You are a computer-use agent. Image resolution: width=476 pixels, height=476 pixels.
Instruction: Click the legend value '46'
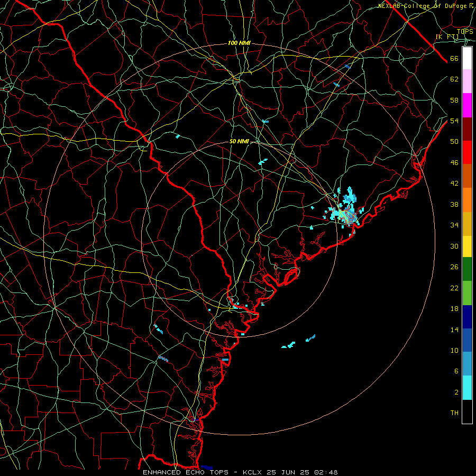454,163
